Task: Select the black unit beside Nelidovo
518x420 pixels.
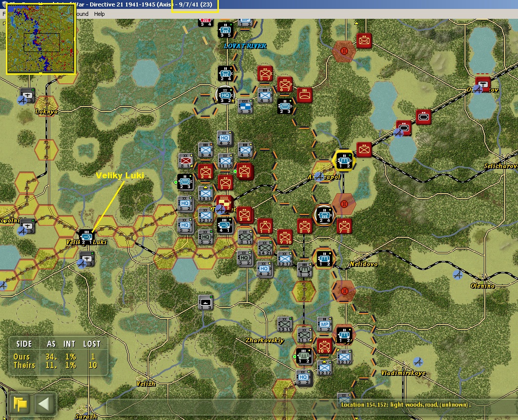Action: (324, 258)
